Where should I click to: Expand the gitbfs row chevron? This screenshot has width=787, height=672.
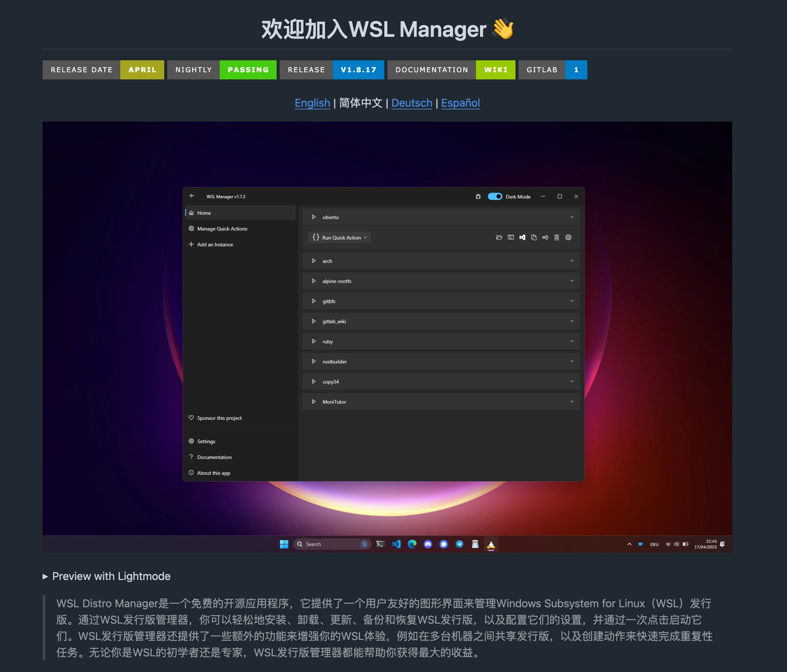tap(572, 301)
